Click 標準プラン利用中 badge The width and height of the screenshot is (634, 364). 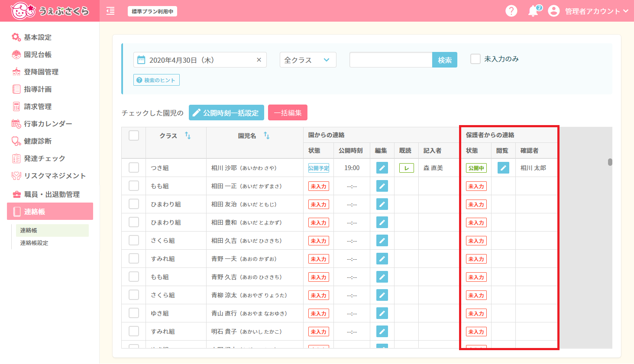point(152,11)
